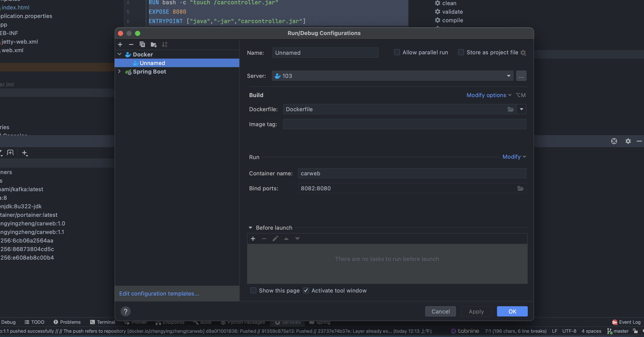This screenshot has width=644, height=337.
Task: Click the Add New Configuration plus icon
Action: [120, 44]
